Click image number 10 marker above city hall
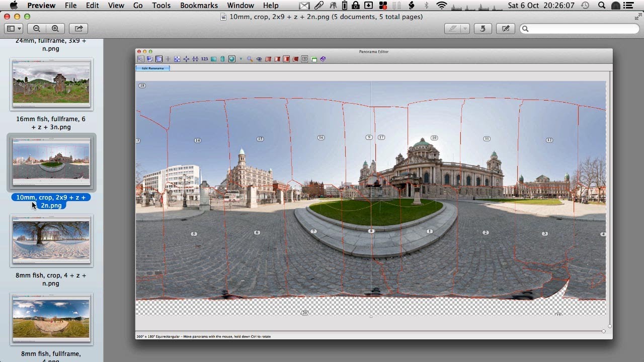 pos(434,138)
